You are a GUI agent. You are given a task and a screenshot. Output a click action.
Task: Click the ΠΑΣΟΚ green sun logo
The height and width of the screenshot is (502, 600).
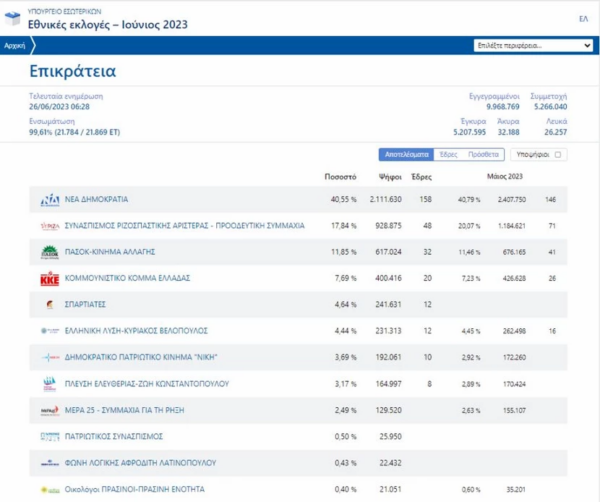coord(49,252)
